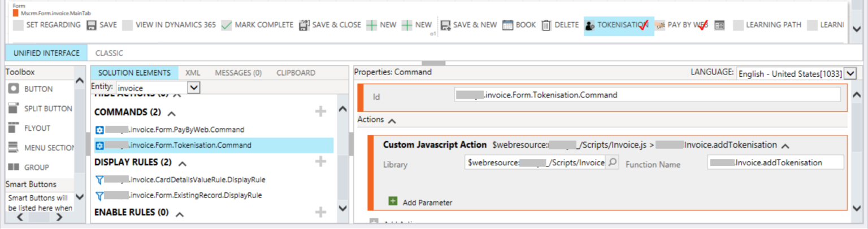Open the XML tab
Screen dimensions: 868x229
[x=193, y=73]
